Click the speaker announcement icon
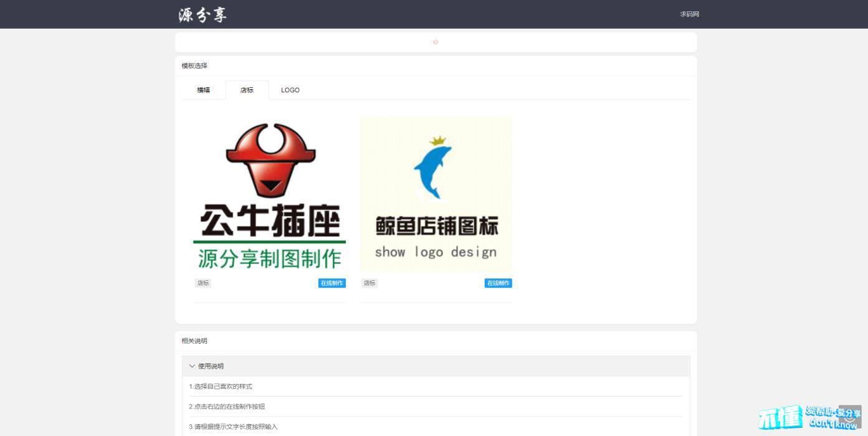This screenshot has height=436, width=868. coord(436,42)
